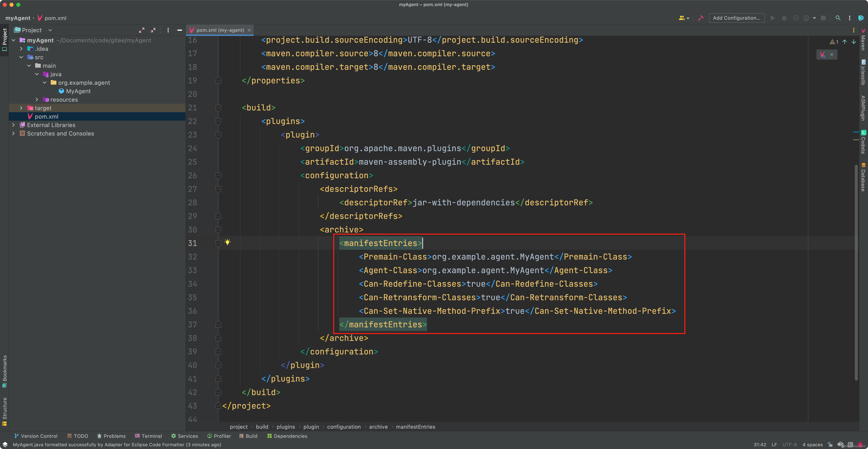The image size is (868, 449).
Task: Open the Build tab
Action: [x=248, y=436]
